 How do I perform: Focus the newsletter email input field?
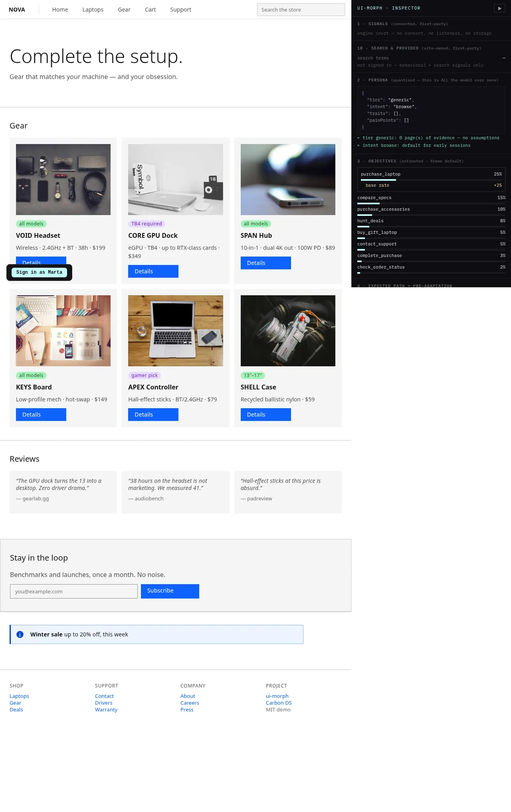pyautogui.click(x=74, y=591)
